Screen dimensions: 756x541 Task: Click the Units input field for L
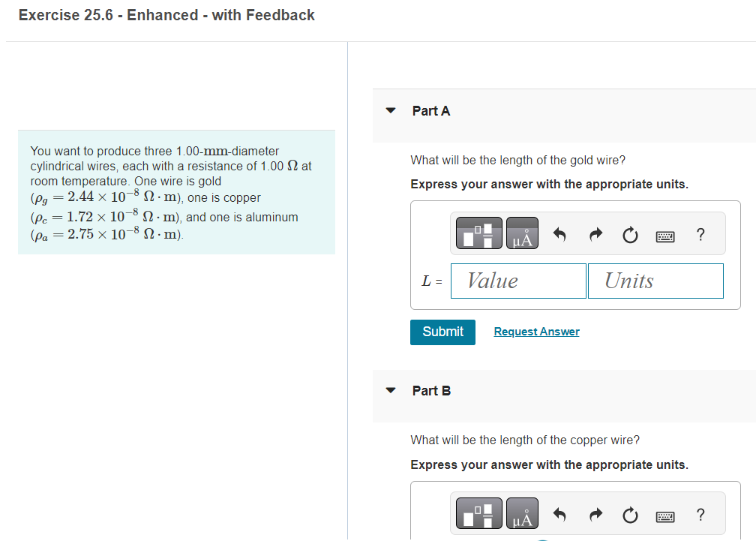click(x=655, y=281)
